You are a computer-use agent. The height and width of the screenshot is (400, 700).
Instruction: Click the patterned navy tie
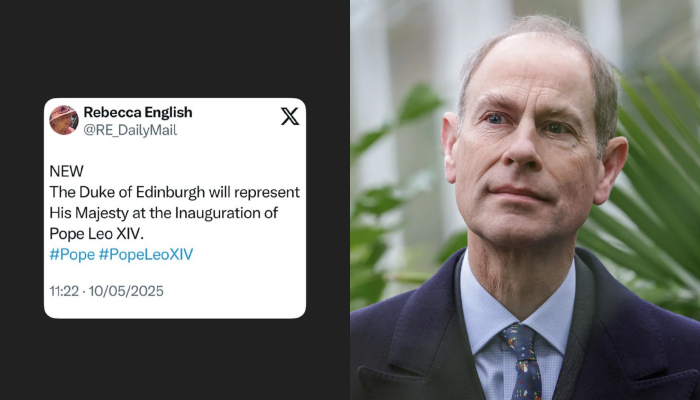[522, 362]
